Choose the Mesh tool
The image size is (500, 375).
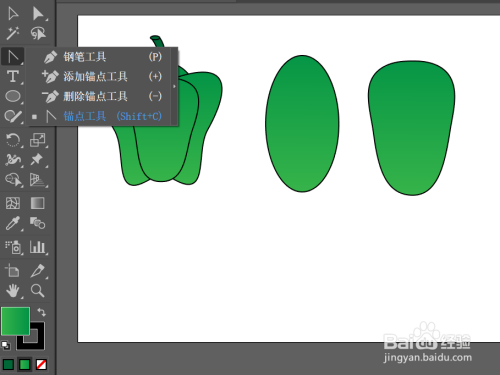coord(13,203)
